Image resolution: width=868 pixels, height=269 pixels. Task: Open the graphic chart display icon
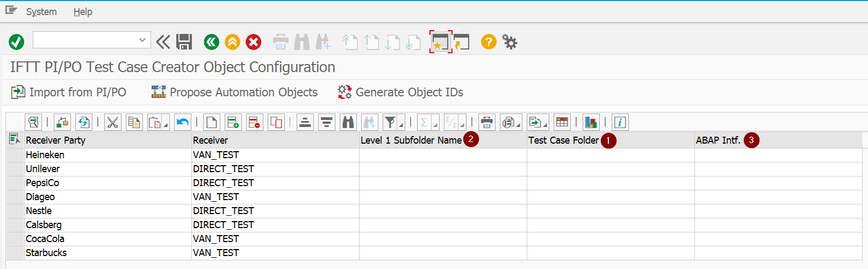point(591,123)
